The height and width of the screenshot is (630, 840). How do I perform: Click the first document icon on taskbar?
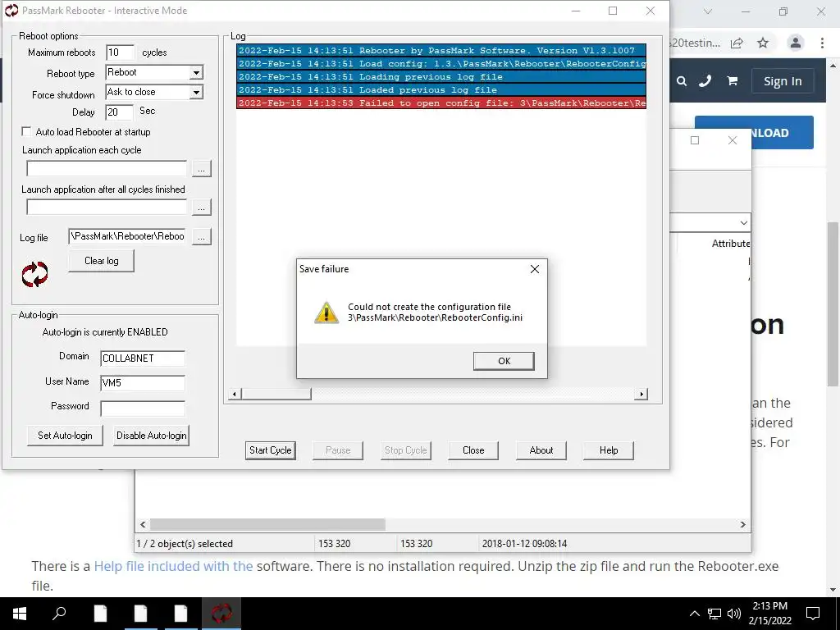click(x=101, y=614)
